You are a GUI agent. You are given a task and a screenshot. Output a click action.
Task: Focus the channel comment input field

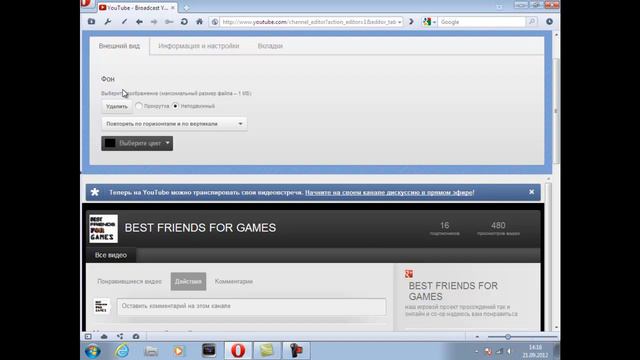pyautogui.click(x=251, y=306)
